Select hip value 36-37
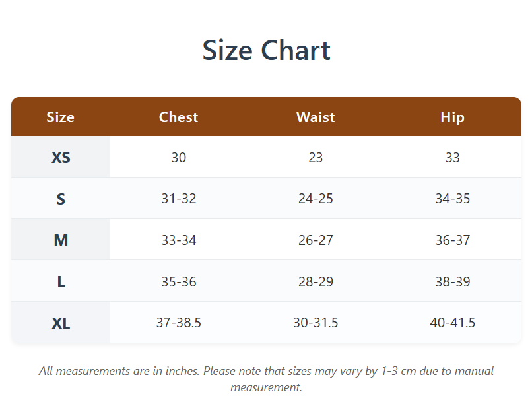 click(453, 240)
